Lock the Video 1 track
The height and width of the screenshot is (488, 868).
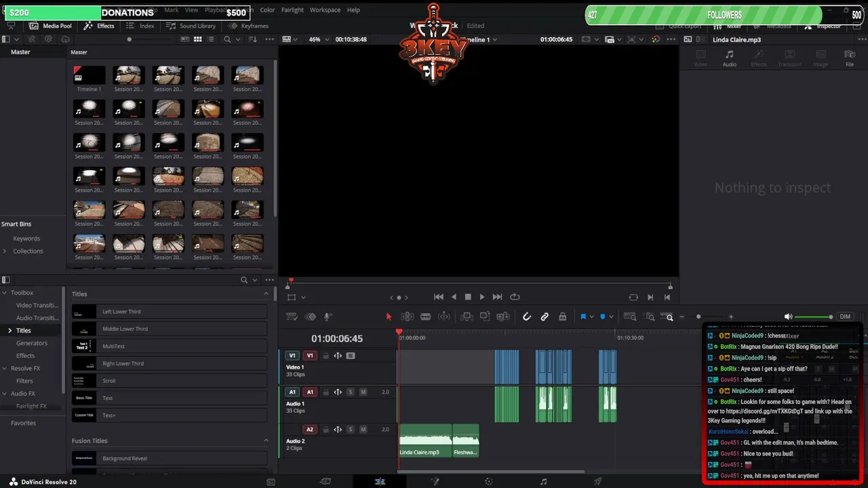coord(325,356)
